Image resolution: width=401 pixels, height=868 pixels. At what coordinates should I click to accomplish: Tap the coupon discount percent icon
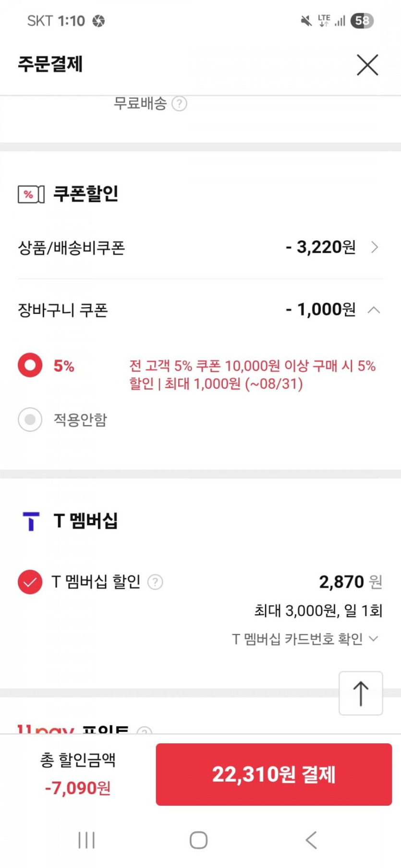(x=31, y=194)
